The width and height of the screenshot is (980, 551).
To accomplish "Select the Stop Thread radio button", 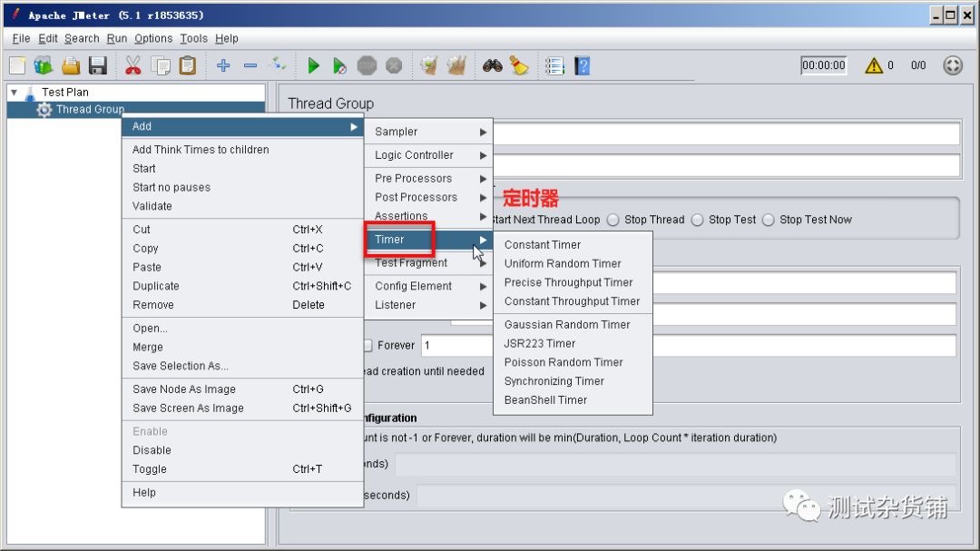I will coord(613,220).
